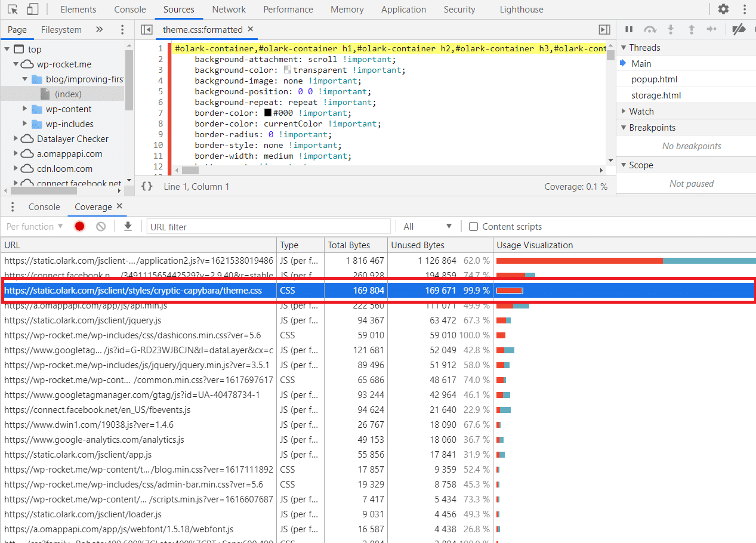Expand cdn.loom.com tree node
Viewport: 756px width, 543px height.
[x=16, y=169]
